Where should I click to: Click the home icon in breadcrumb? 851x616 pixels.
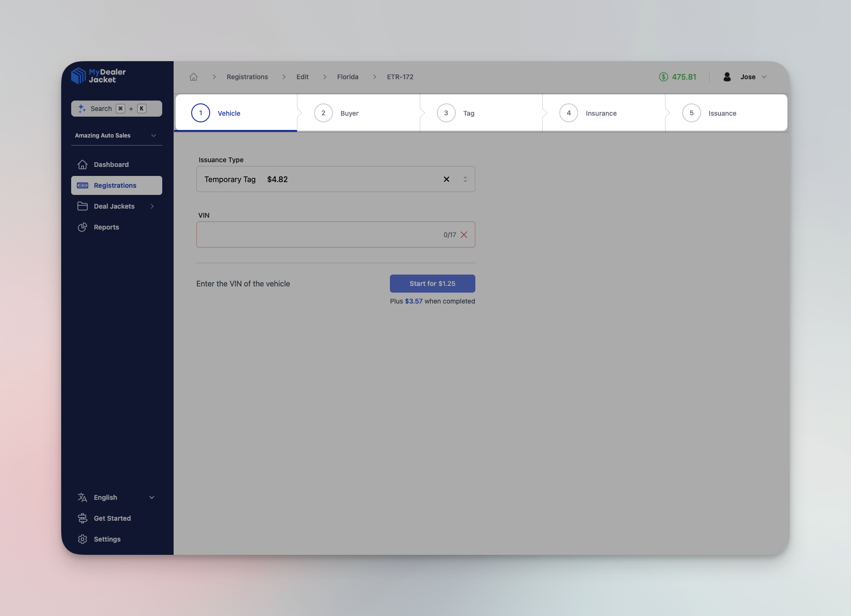tap(194, 77)
